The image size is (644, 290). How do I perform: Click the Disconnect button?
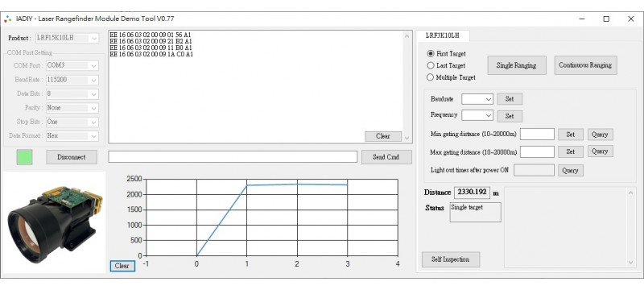(72, 157)
